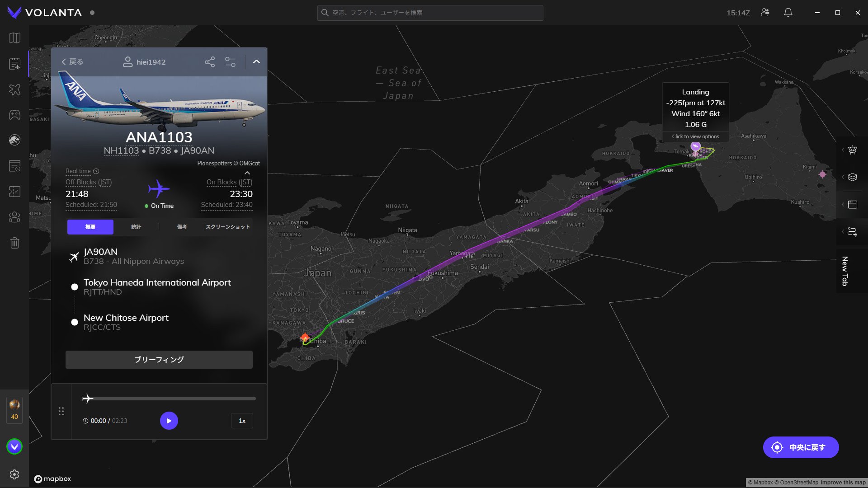
Task: Open the 1x playback speed selector
Action: pyautogui.click(x=242, y=421)
